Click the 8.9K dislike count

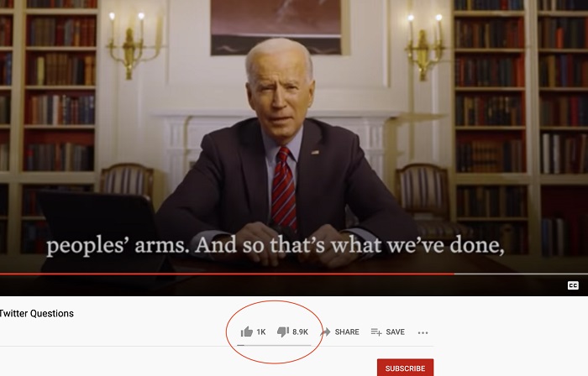(x=301, y=332)
